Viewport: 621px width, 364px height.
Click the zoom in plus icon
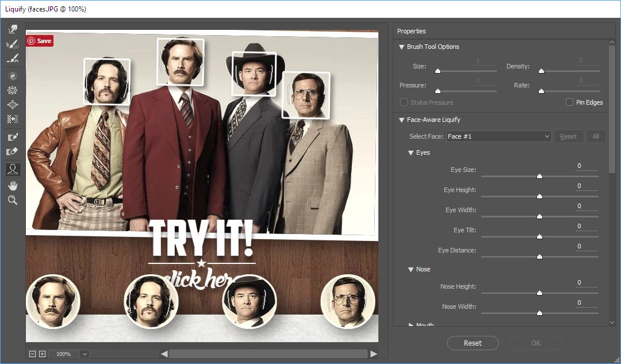coord(43,354)
